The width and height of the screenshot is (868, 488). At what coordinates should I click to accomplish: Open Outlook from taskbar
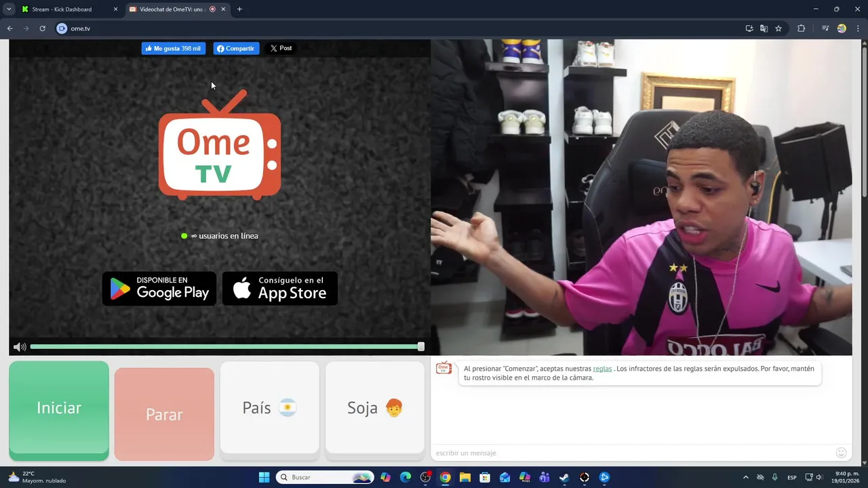point(505,477)
